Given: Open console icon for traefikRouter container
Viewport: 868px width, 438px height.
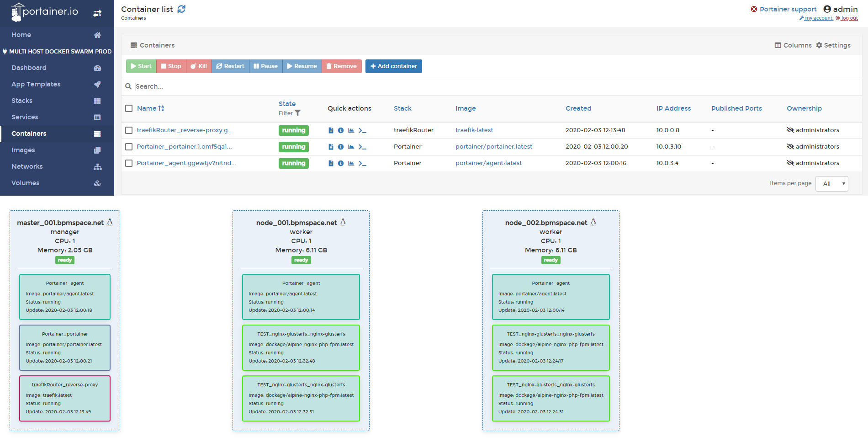Looking at the screenshot, I should 362,130.
